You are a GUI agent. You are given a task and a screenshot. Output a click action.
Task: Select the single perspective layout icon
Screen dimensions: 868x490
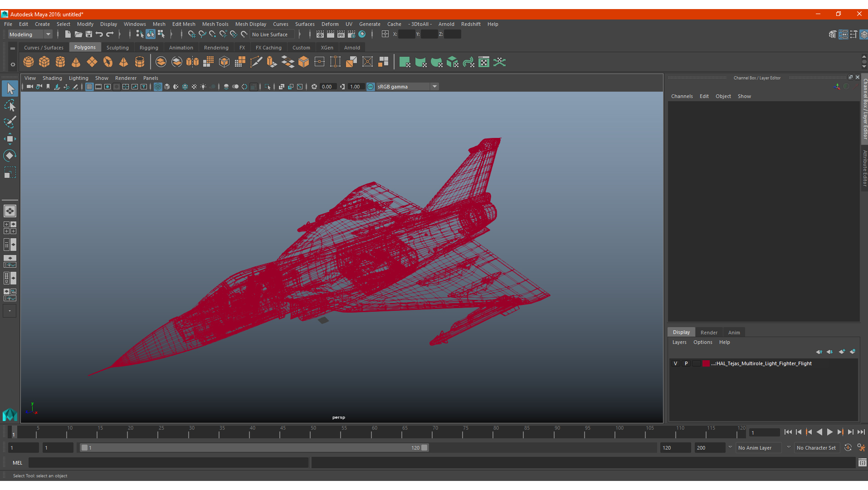pos(10,211)
